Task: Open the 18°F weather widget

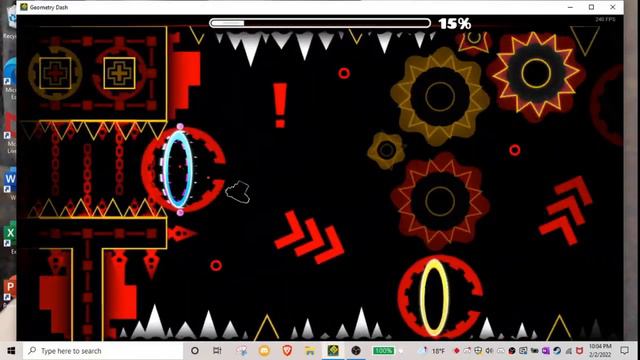Action: click(432, 351)
